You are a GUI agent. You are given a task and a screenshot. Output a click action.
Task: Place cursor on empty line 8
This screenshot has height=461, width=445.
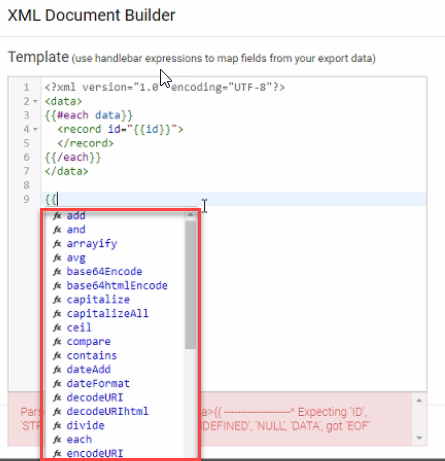[x=233, y=185]
